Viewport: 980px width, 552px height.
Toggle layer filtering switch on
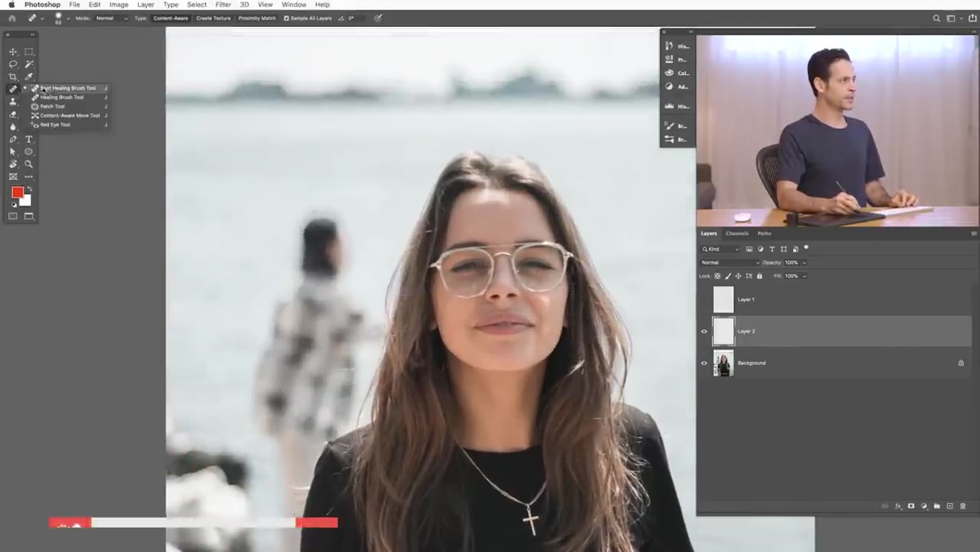tap(805, 247)
